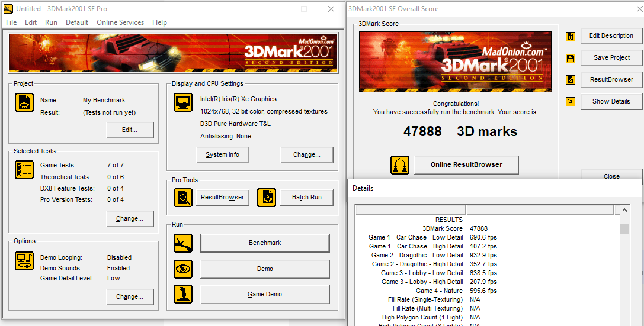This screenshot has width=644, height=326.
Task: Click ResultBrowser button in Overall Score window
Action: [x=611, y=79]
